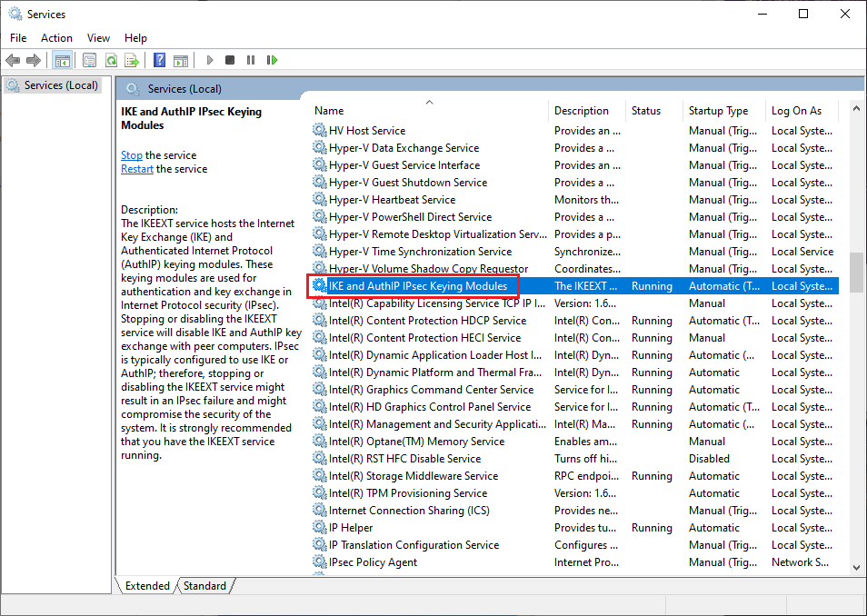Click the Back arrow in toolbar
Viewport: 867px width, 616px height.
coord(13,60)
